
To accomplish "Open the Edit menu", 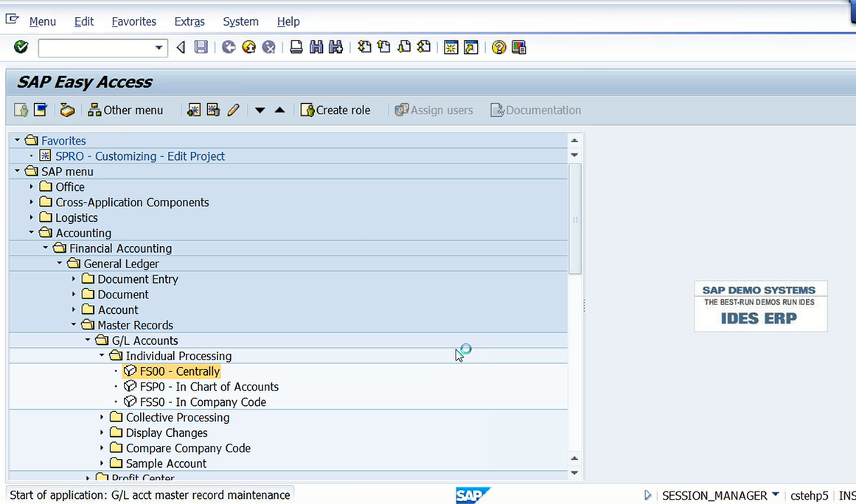I will [x=84, y=21].
